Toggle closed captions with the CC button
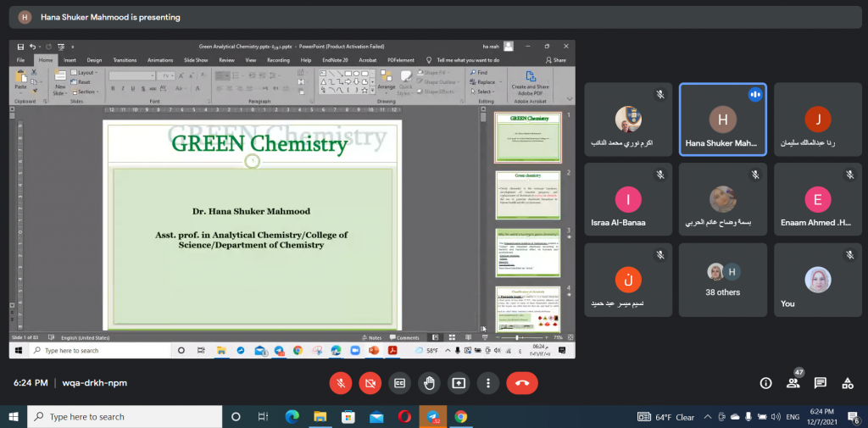Image resolution: width=868 pixels, height=428 pixels. 399,383
